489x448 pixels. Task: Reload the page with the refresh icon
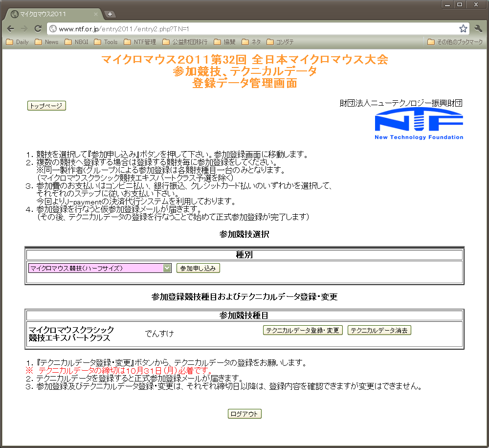[38, 29]
